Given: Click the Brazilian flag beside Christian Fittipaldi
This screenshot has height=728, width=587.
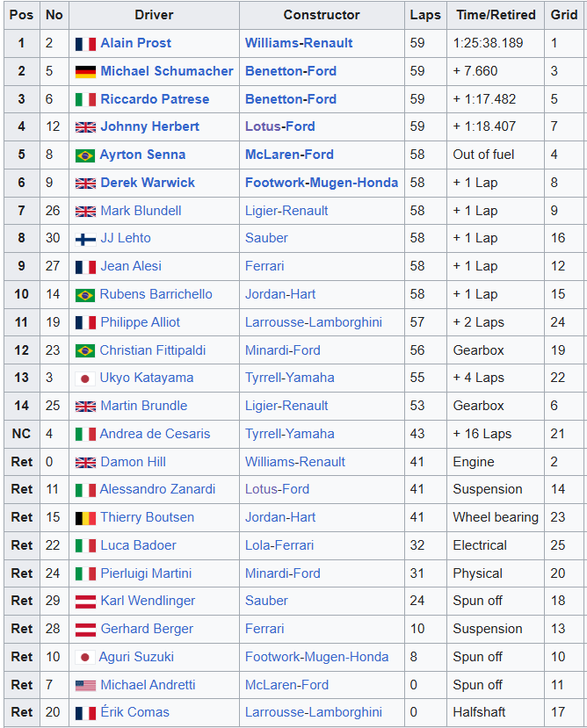Looking at the screenshot, I should (x=85, y=351).
